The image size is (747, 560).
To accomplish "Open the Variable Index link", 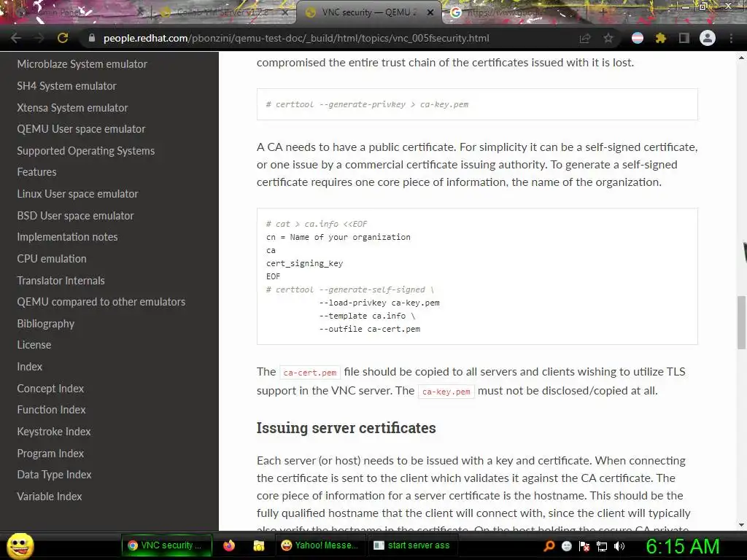I will [50, 496].
